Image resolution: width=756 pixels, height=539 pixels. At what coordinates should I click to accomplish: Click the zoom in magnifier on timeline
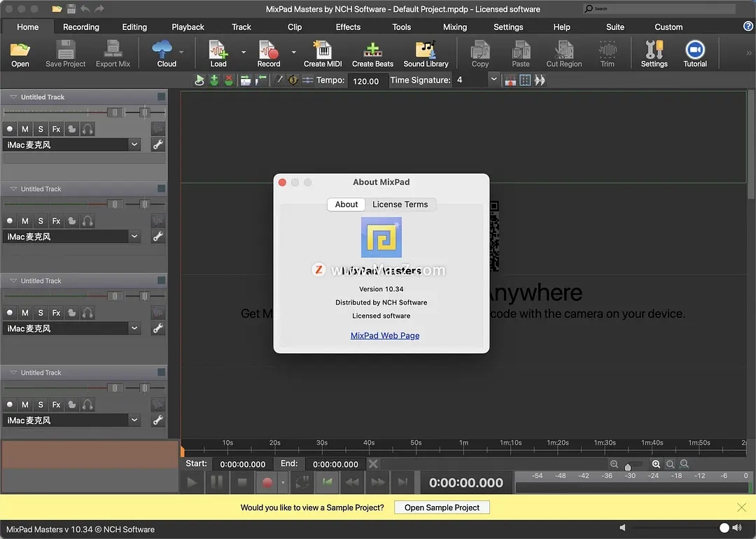(x=656, y=464)
